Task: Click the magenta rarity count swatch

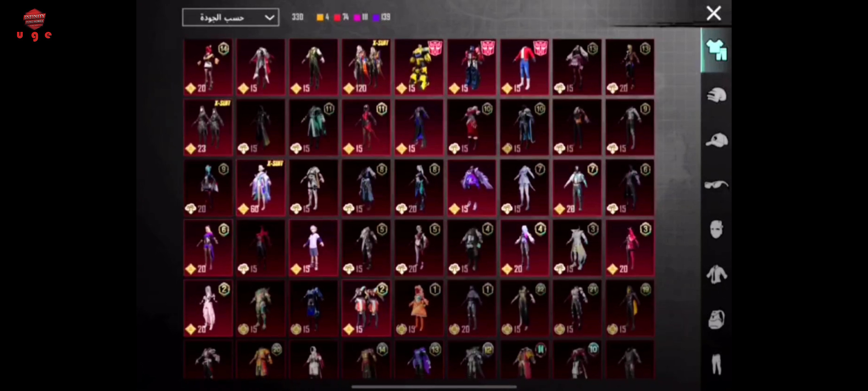Action: [357, 17]
